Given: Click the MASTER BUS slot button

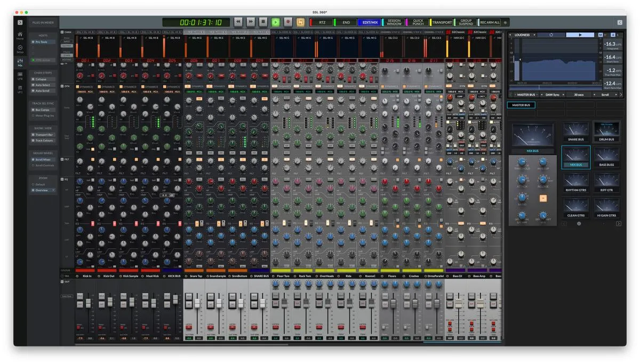Looking at the screenshot, I should 521,105.
